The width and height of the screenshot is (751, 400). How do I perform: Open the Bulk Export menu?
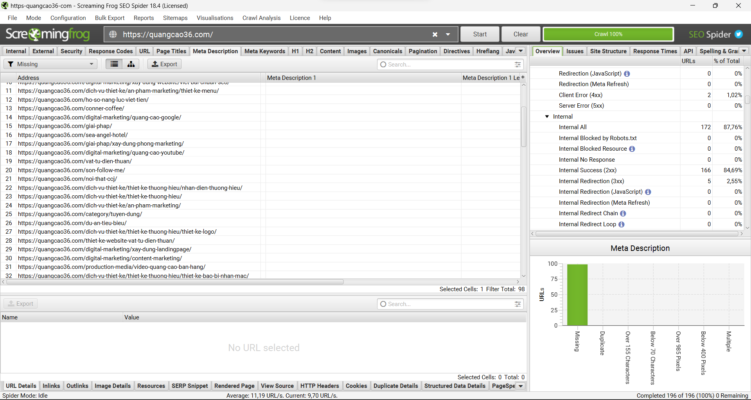(x=111, y=18)
